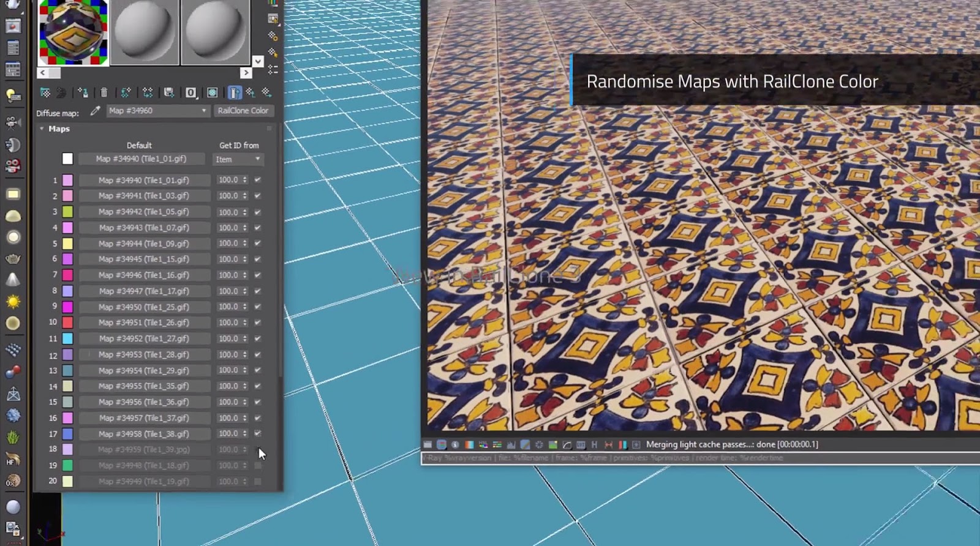Click the yellow sun icon in left toolbar
This screenshot has height=546, width=980.
(x=13, y=302)
